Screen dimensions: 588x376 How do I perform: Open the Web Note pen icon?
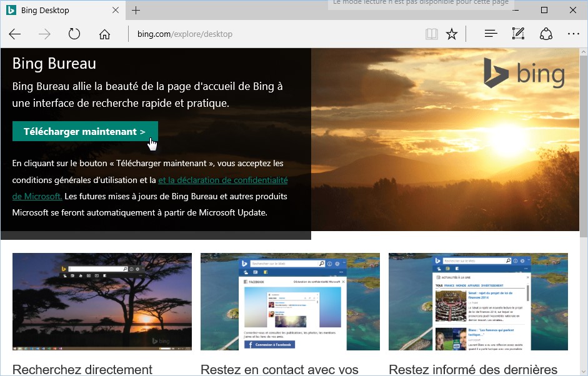pyautogui.click(x=518, y=34)
